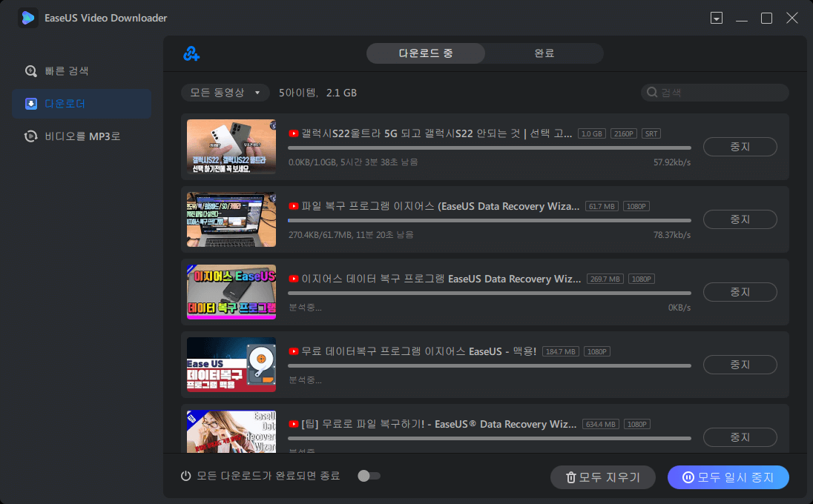
Task: Click the SRT subtitle badge on first download
Action: pyautogui.click(x=651, y=133)
